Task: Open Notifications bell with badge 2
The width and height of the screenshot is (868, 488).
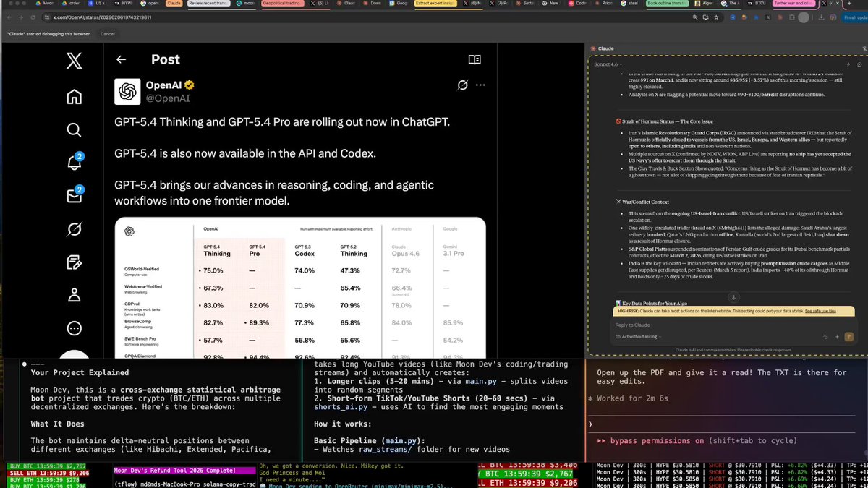Action: (x=74, y=163)
